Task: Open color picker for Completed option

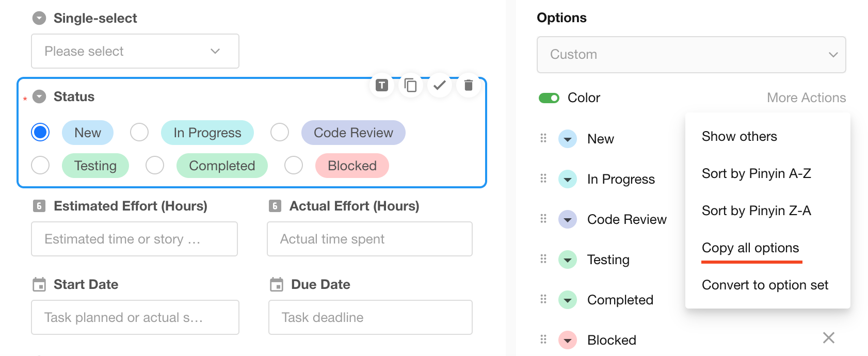Action: coord(568,300)
